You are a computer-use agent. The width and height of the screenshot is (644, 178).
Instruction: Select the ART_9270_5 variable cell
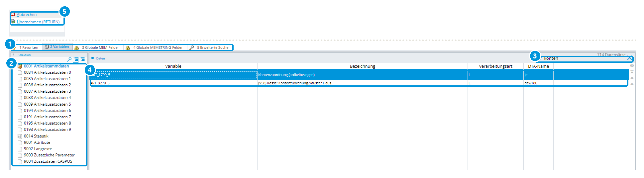(173, 83)
